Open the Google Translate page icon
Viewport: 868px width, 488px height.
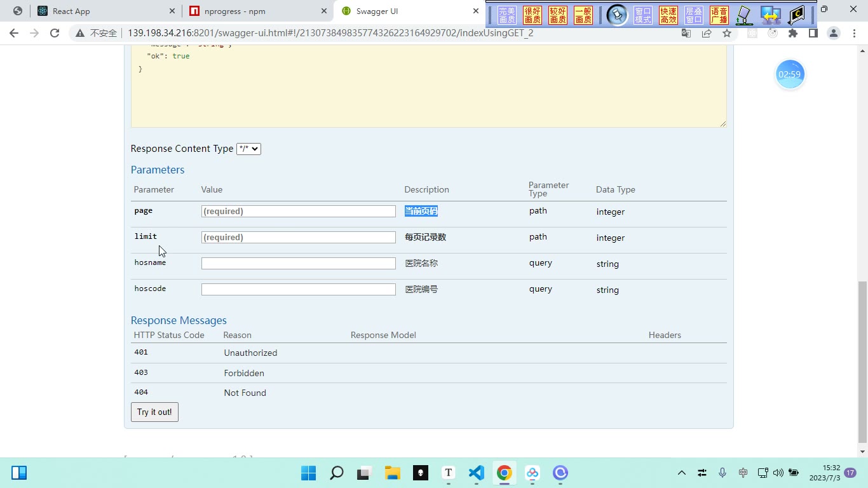686,33
